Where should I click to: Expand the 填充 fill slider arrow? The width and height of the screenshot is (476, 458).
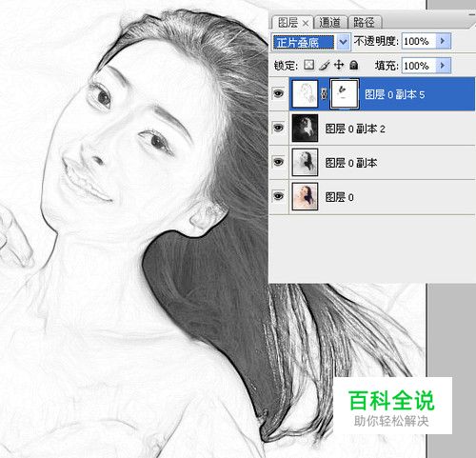[443, 66]
